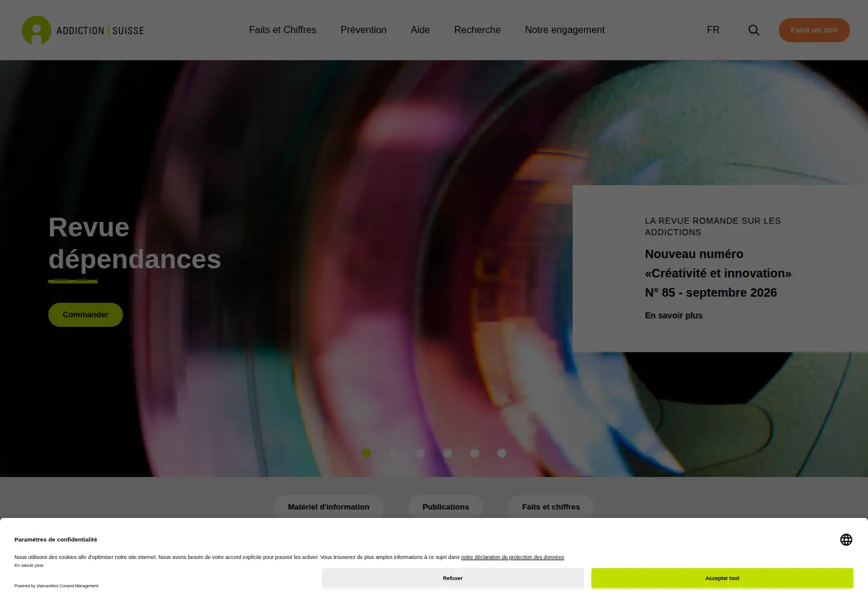Open the notre déclaration de protection des données link
Viewport: 868px width, 603px height.
[x=512, y=557]
